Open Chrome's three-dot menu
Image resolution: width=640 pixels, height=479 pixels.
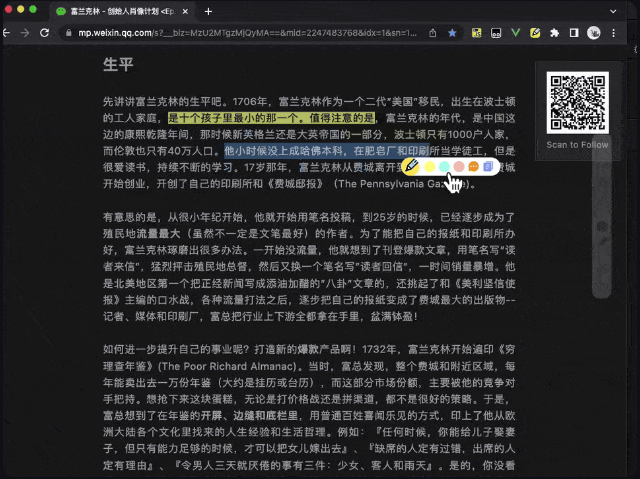pyautogui.click(x=616, y=33)
